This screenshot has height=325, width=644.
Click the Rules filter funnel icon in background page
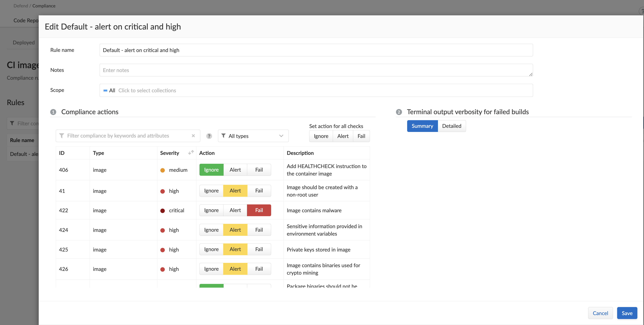point(12,123)
